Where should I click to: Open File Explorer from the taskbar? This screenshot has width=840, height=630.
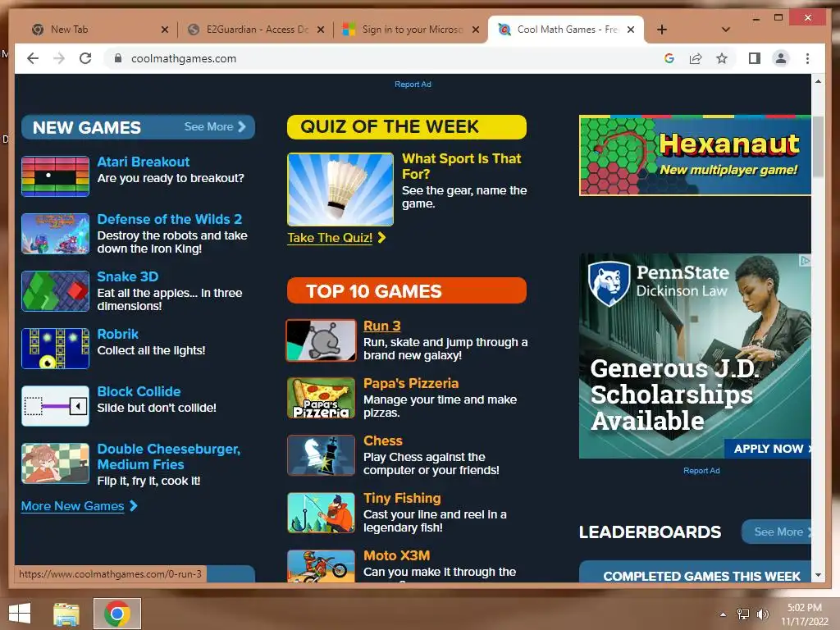66,614
